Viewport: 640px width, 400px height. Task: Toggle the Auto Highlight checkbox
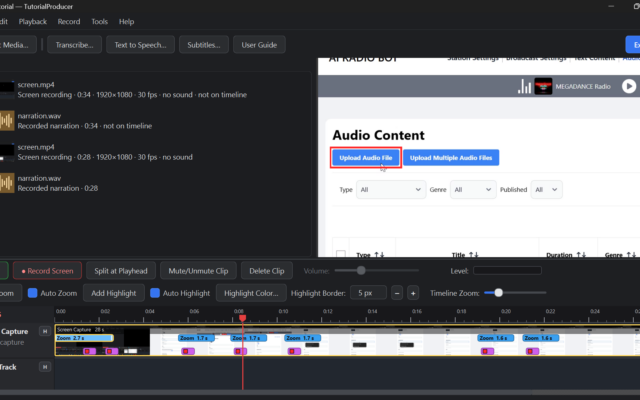pyautogui.click(x=155, y=293)
